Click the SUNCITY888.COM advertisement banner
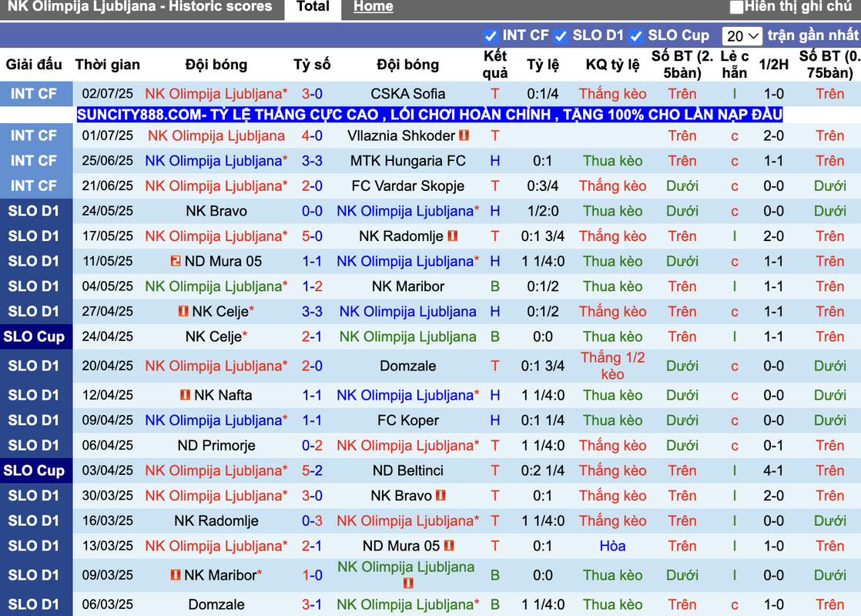861x616 pixels. pyautogui.click(x=430, y=115)
